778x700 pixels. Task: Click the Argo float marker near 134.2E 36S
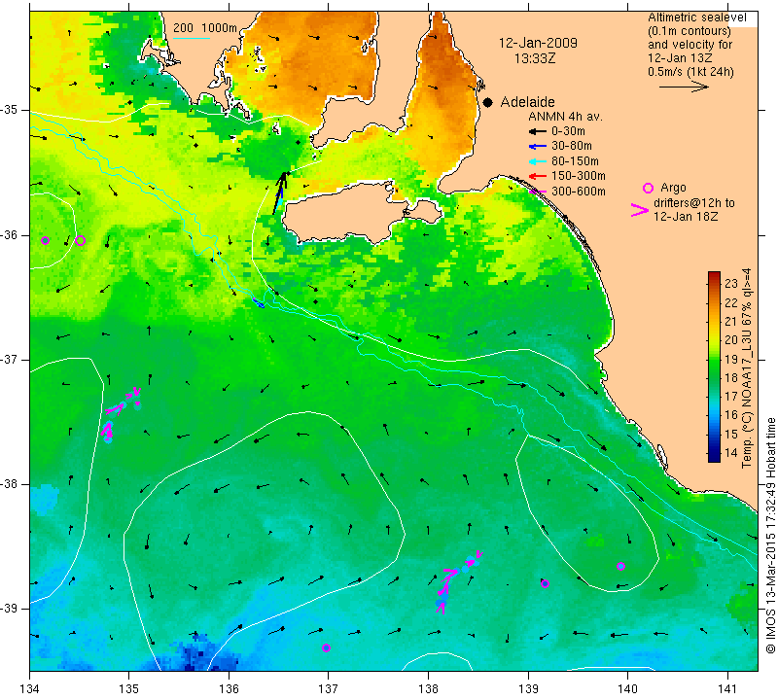[x=45, y=240]
